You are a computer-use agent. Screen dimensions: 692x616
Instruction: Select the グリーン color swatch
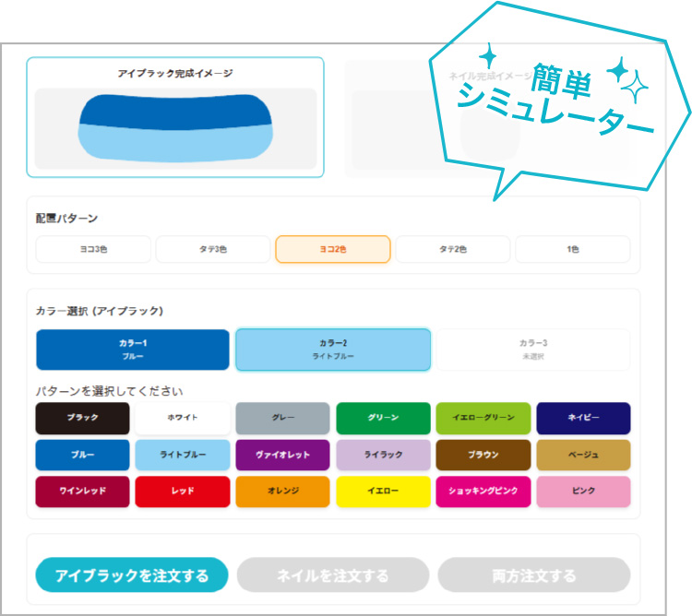[x=383, y=418]
